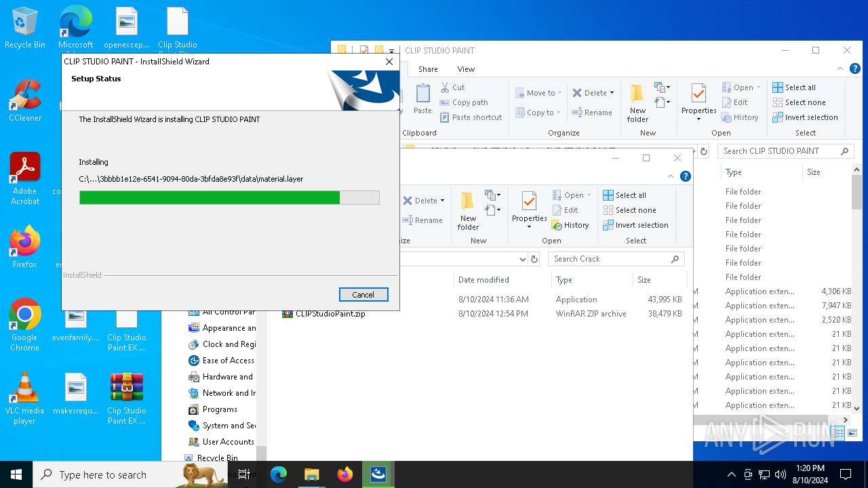Open the View tab in CLIP STUDIO PAINT window
Viewport: 868px width, 488px height.
pyautogui.click(x=466, y=69)
